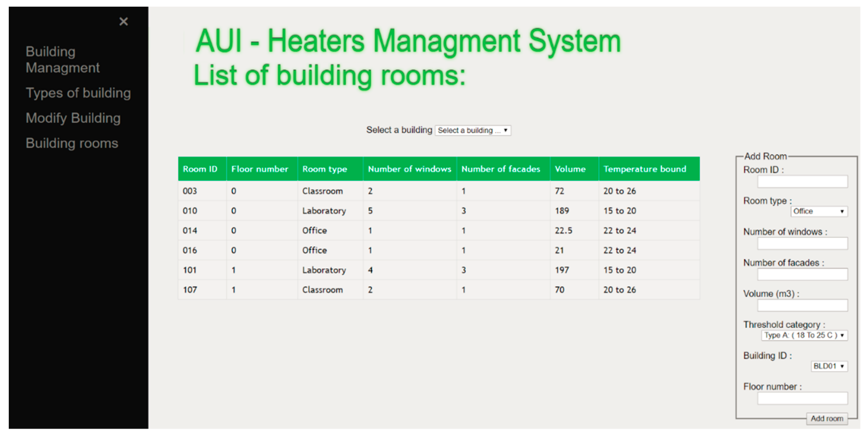
Task: Click the Add room button
Action: [827, 418]
